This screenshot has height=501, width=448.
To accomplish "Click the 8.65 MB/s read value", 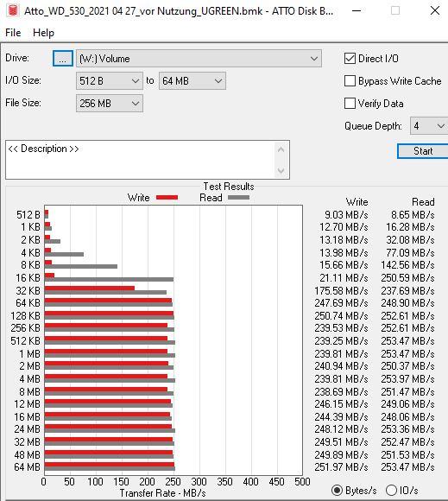I will (x=413, y=215).
